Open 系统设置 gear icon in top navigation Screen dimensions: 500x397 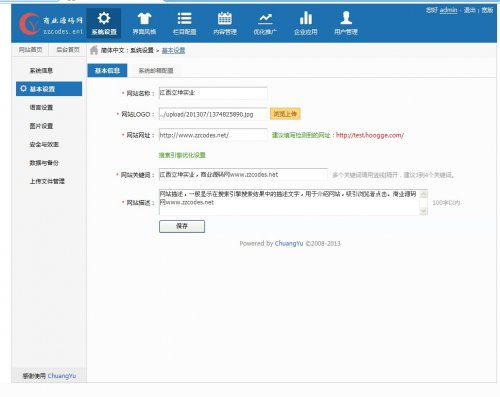pyautogui.click(x=104, y=18)
